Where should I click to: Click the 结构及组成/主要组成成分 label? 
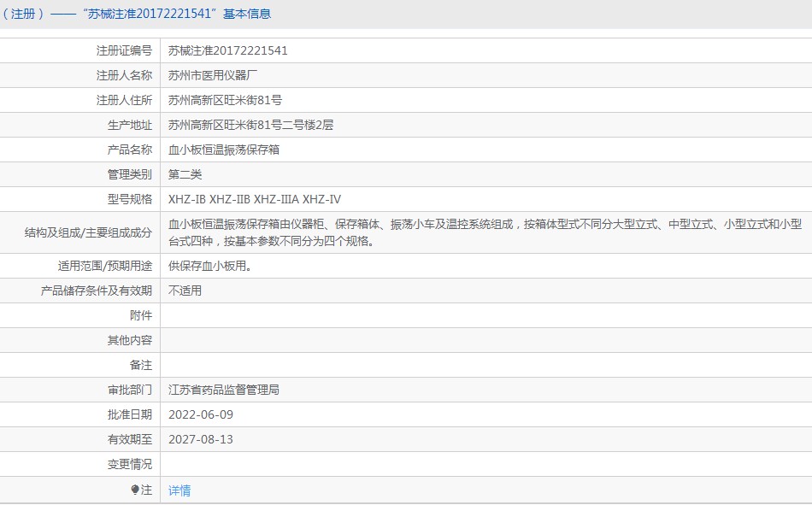[x=89, y=233]
